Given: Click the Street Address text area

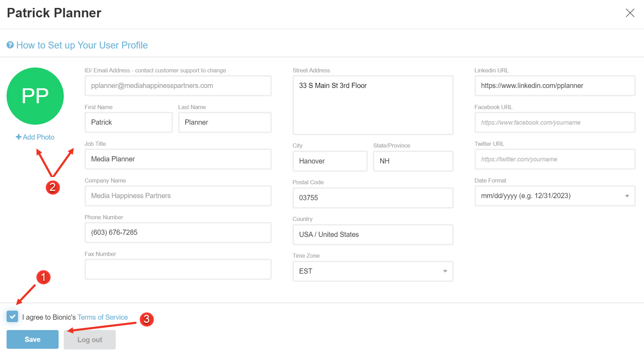Looking at the screenshot, I should coord(373,105).
